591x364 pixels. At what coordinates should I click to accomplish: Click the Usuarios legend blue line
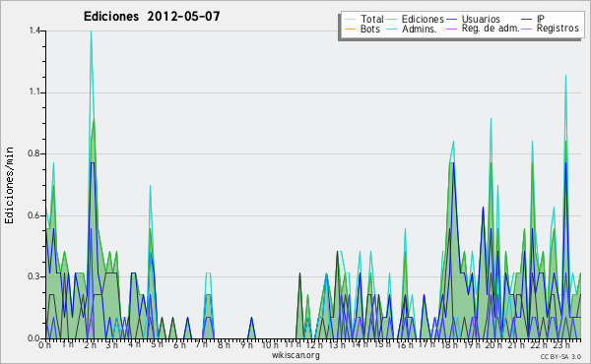(451, 20)
